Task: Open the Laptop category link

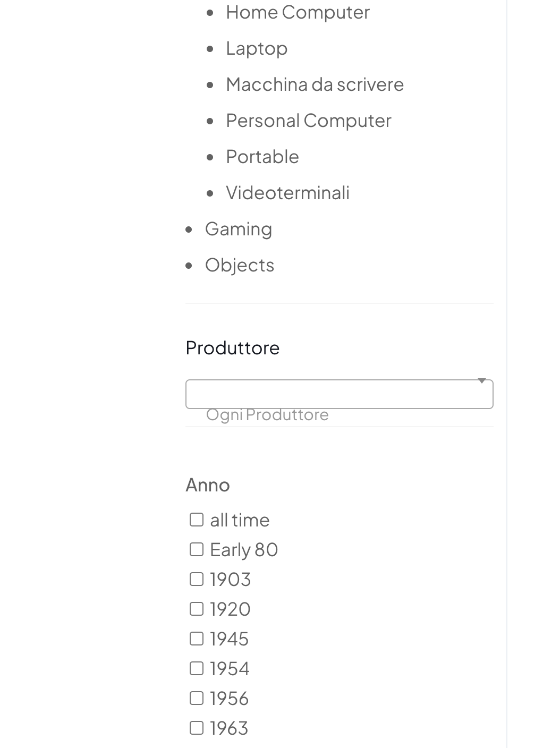Action: [x=257, y=48]
